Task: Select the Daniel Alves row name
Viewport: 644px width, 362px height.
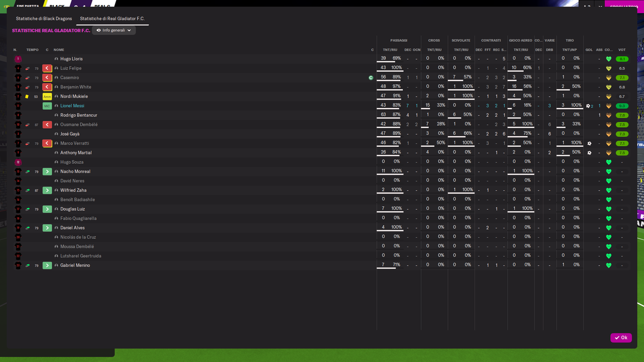Action: click(x=72, y=228)
